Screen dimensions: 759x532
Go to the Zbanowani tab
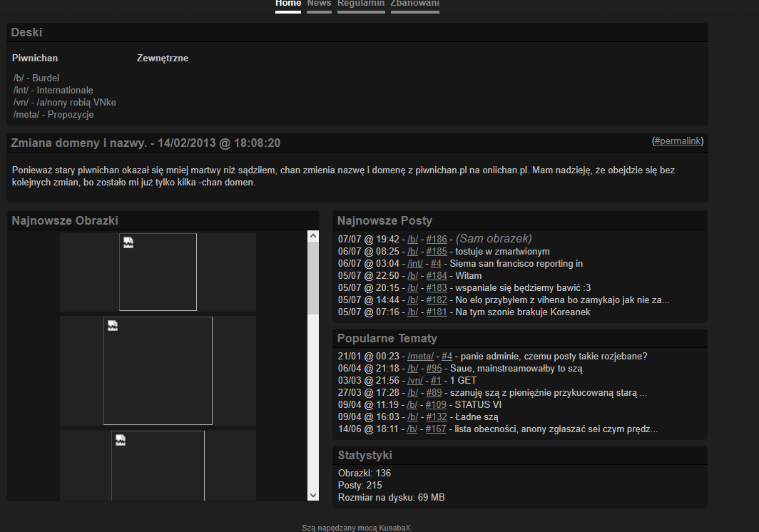(414, 4)
